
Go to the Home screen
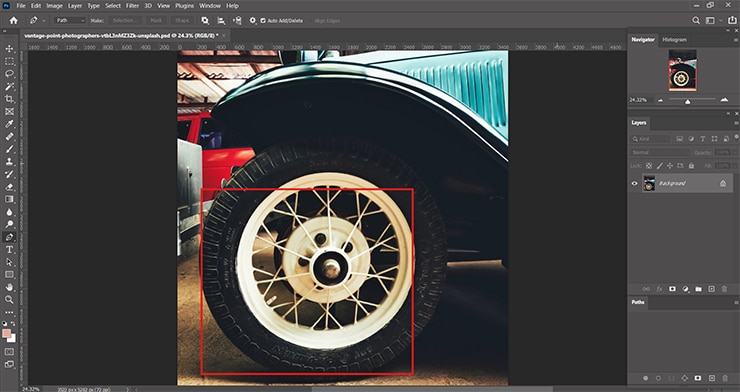pos(14,20)
